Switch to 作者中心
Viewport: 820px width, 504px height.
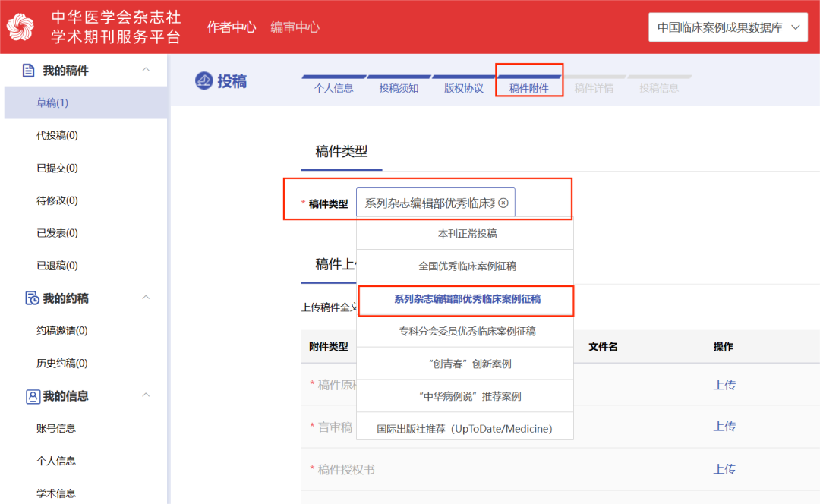(231, 27)
